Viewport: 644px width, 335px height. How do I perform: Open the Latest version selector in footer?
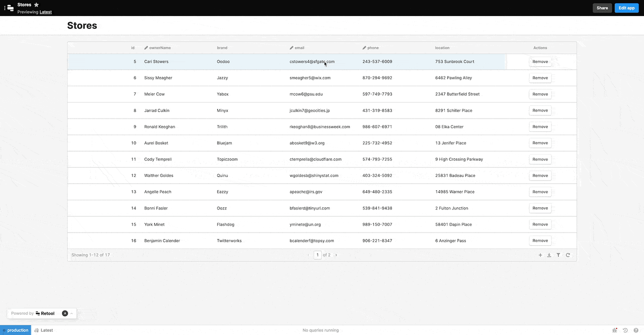tap(44, 330)
